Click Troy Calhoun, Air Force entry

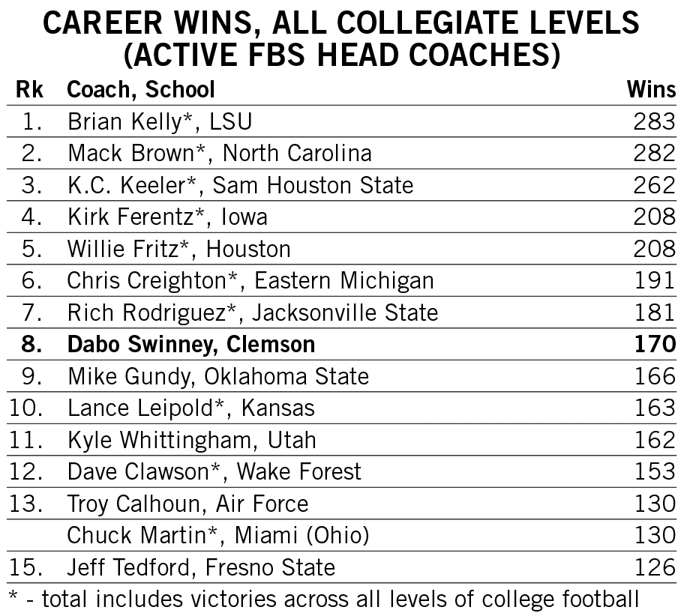tap(341, 504)
